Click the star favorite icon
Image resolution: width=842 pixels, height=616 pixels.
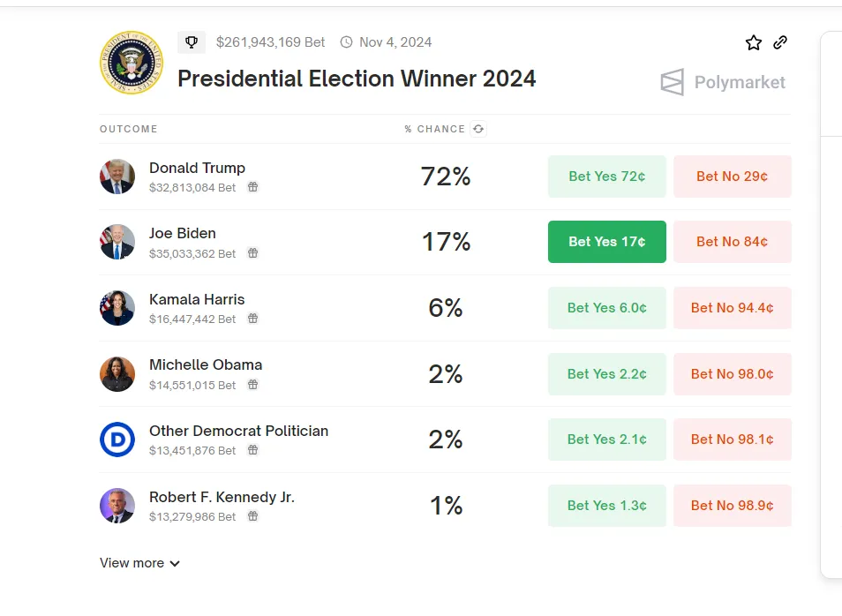(x=753, y=42)
